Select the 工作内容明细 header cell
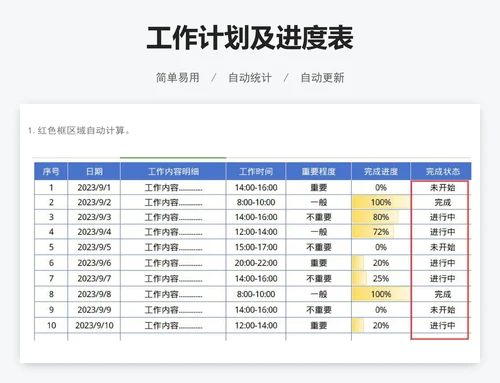 point(173,171)
